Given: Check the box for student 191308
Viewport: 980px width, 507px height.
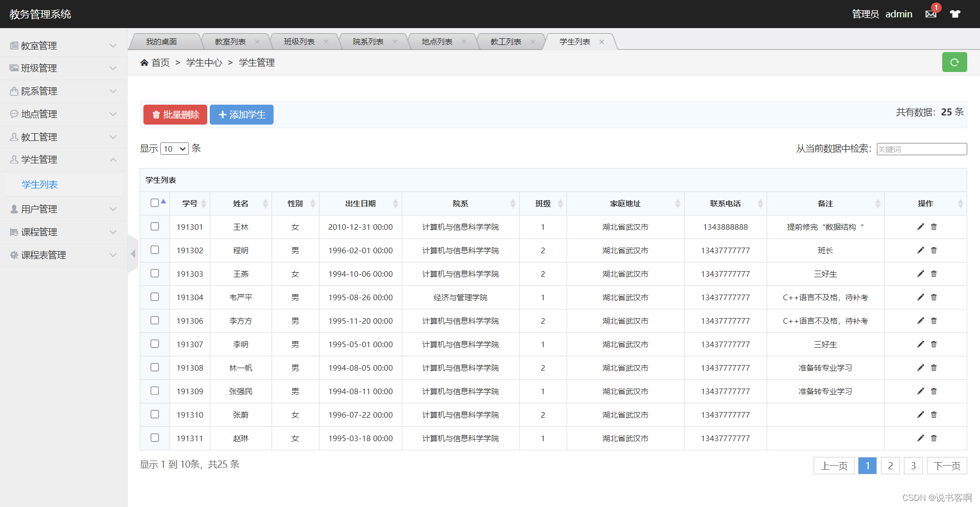Looking at the screenshot, I should click(x=155, y=367).
